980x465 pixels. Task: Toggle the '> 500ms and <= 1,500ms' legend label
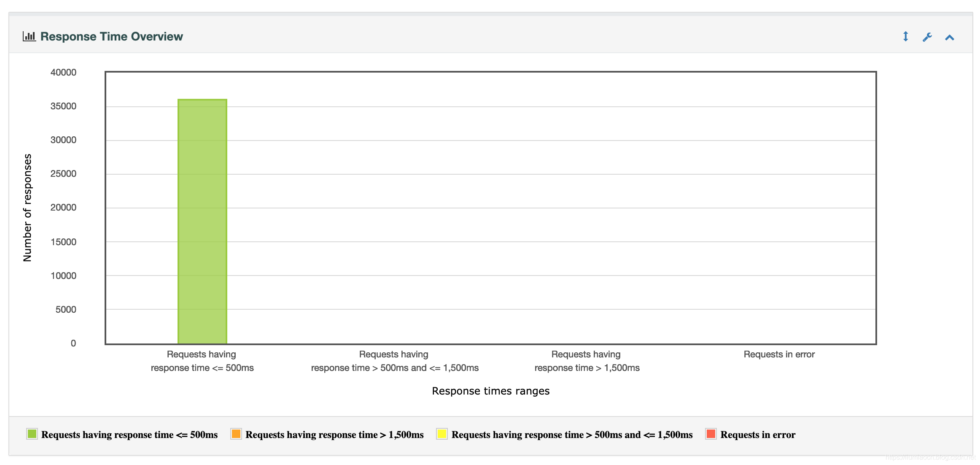[x=572, y=435]
